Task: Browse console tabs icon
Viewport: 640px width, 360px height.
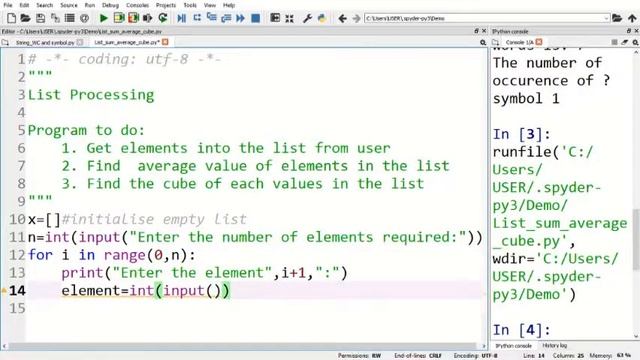Action: pos(495,42)
